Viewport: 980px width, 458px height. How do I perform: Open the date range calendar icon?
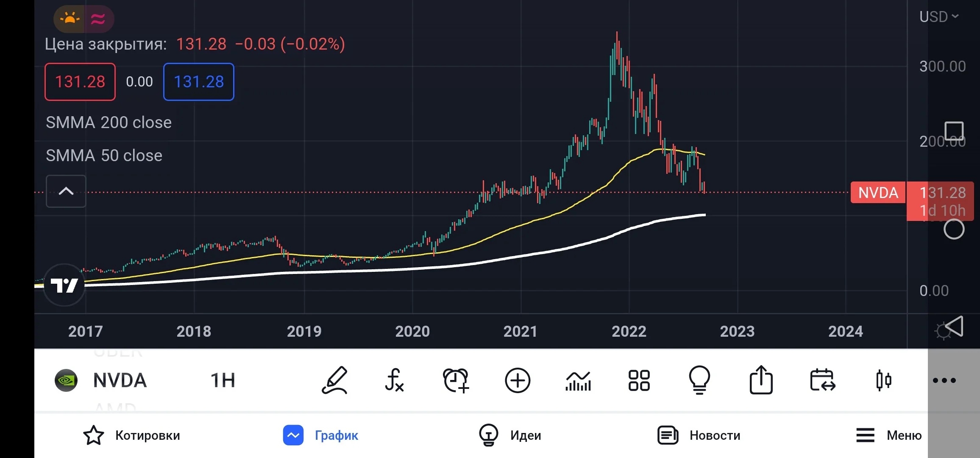pyautogui.click(x=822, y=380)
